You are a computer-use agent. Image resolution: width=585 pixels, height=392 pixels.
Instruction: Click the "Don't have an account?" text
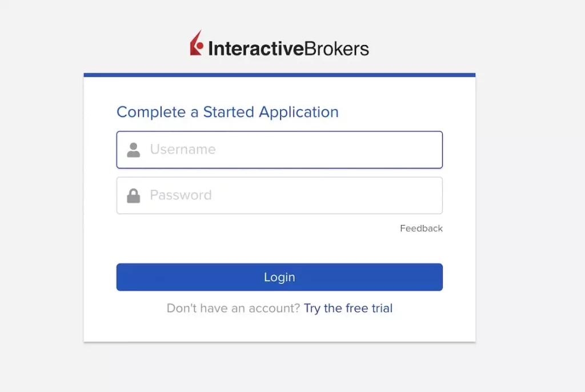pos(233,309)
